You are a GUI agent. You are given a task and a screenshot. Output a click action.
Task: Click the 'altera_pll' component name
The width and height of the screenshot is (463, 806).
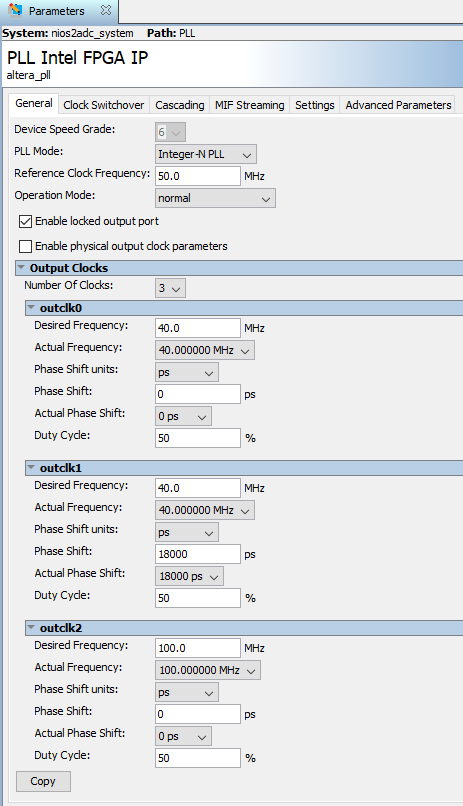tap(29, 76)
